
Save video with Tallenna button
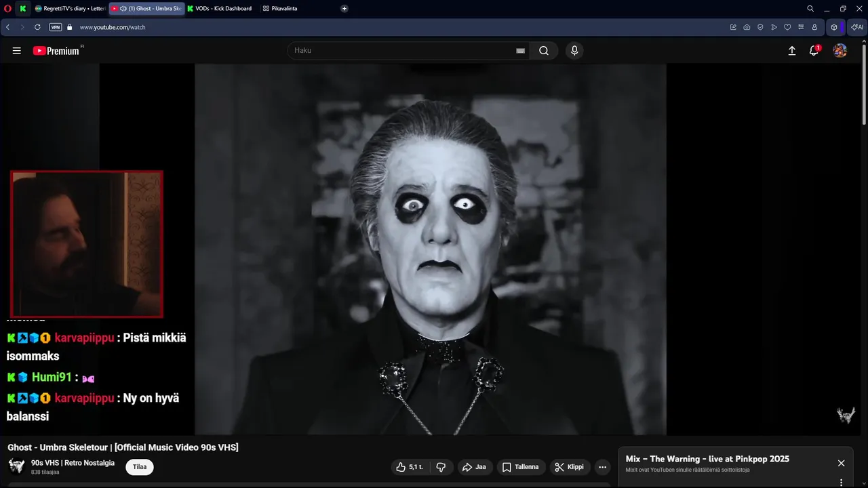click(521, 467)
